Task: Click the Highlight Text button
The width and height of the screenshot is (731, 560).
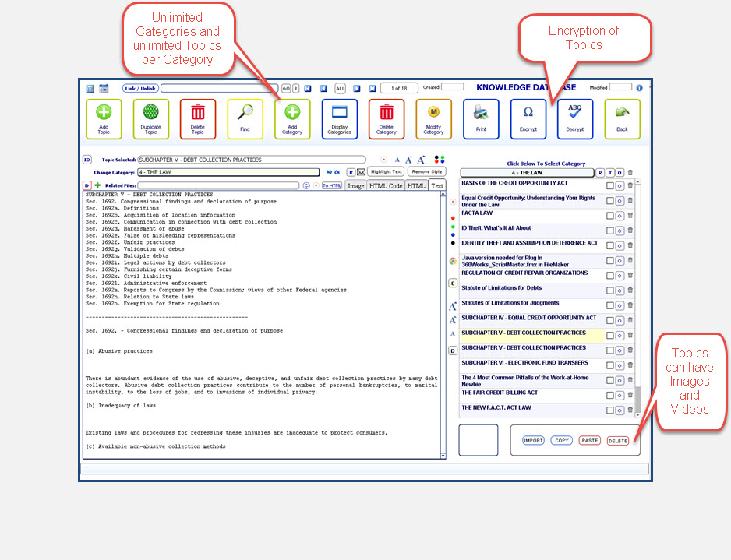Action: [386, 172]
